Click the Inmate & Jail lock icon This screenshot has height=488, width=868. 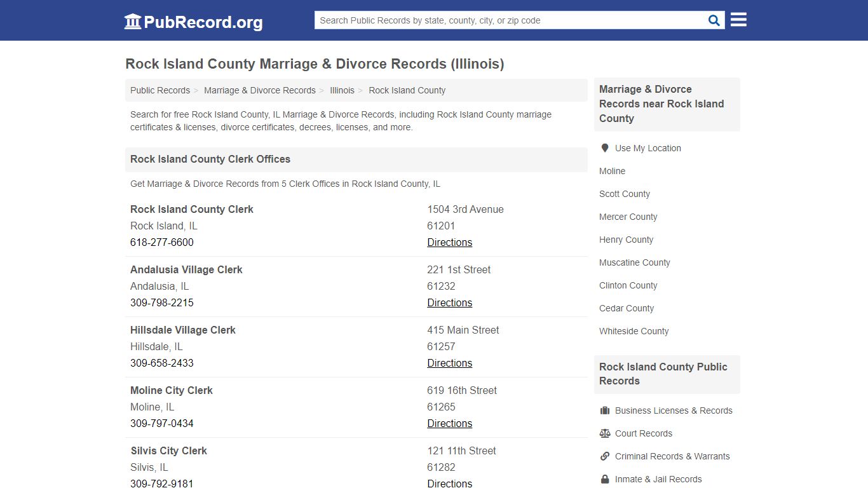coord(604,479)
